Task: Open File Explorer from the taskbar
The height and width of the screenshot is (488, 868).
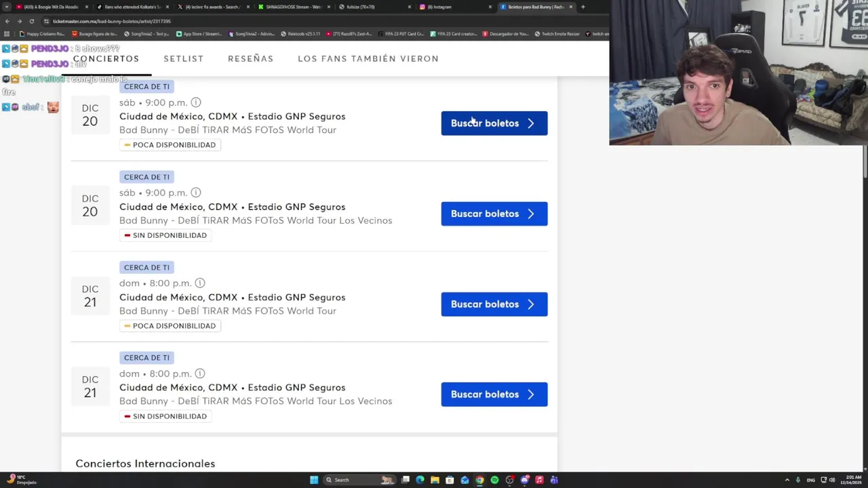Action: click(435, 480)
